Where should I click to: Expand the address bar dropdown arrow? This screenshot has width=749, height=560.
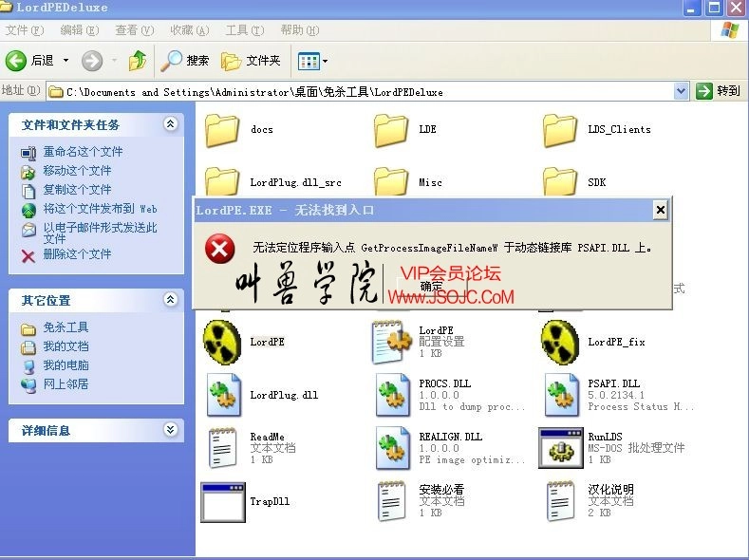682,91
